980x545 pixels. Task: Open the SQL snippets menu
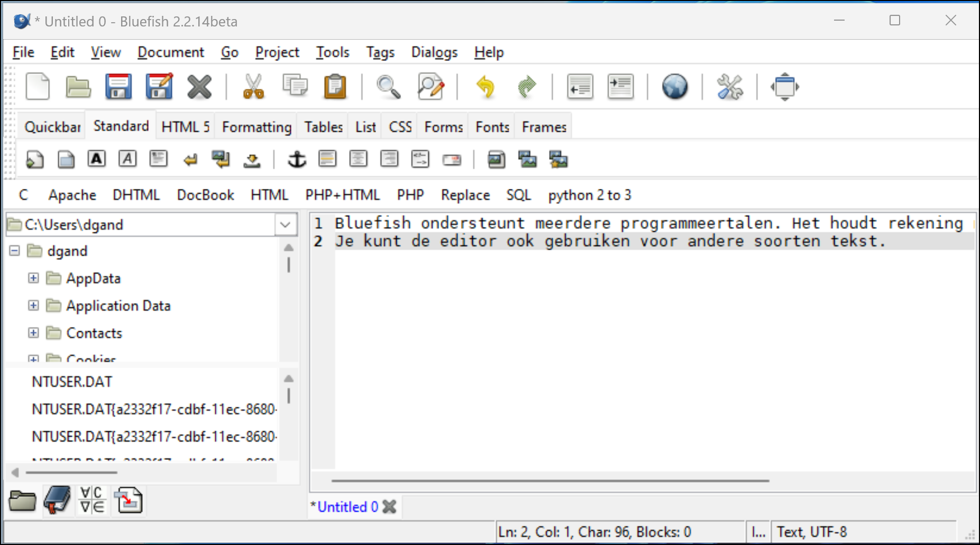(519, 195)
